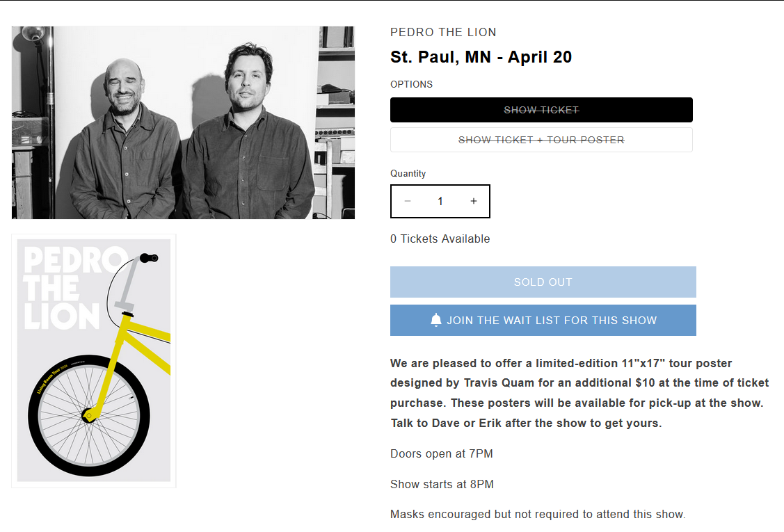
Task: Choose SHOW TICKET + TOUR POSTER option
Action: click(541, 140)
